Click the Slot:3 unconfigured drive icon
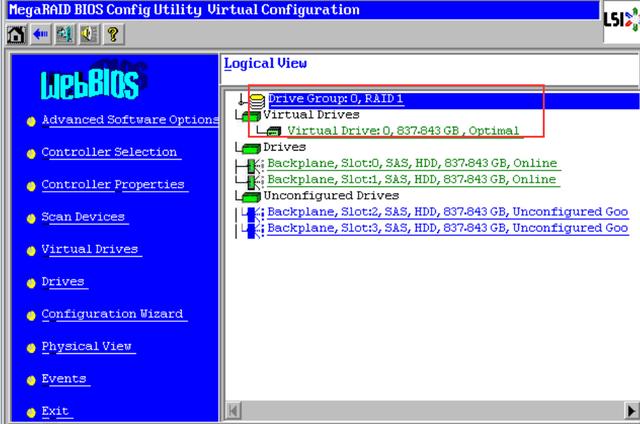Viewport: 640px width, 424px height. 255,231
